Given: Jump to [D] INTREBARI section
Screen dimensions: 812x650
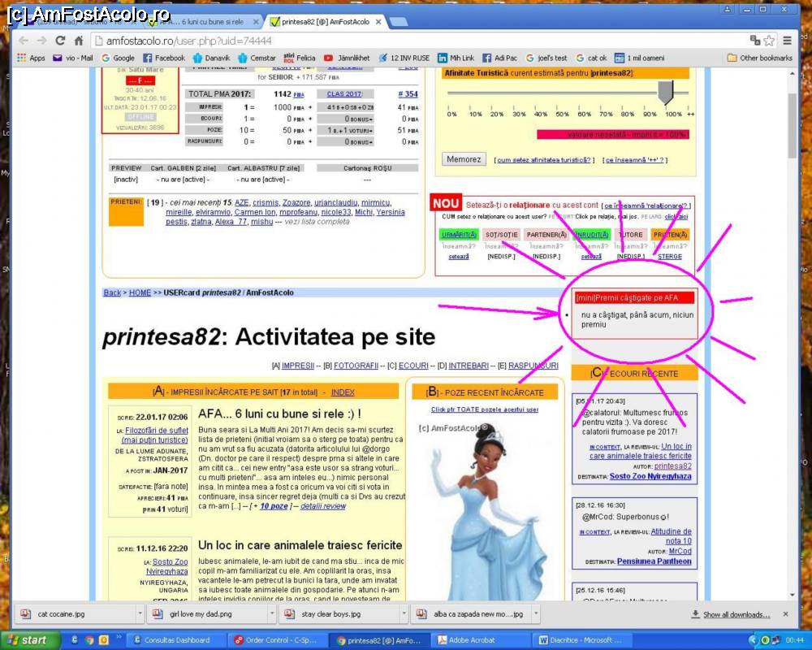Looking at the screenshot, I should (469, 366).
